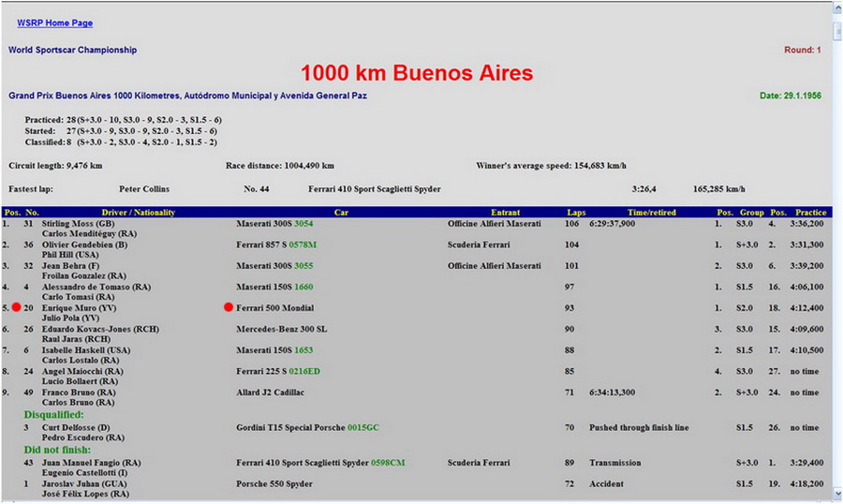Open chassis link 3054 for Maserati 300S

point(303,224)
